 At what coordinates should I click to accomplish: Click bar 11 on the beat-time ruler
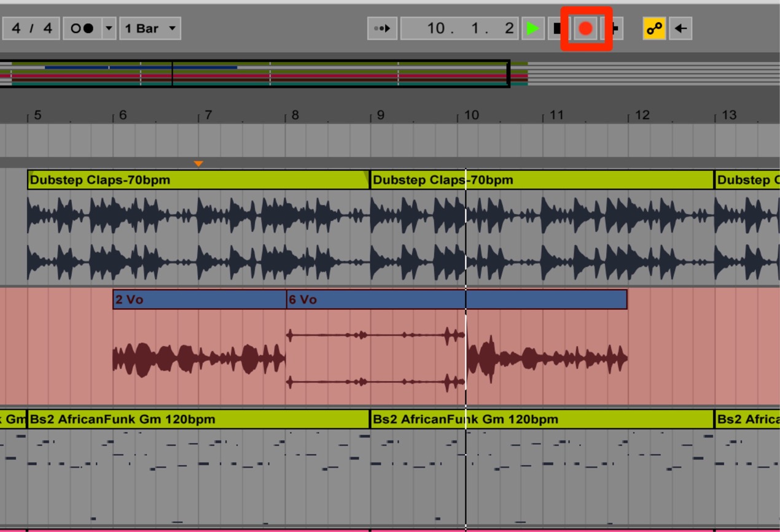pyautogui.click(x=556, y=115)
